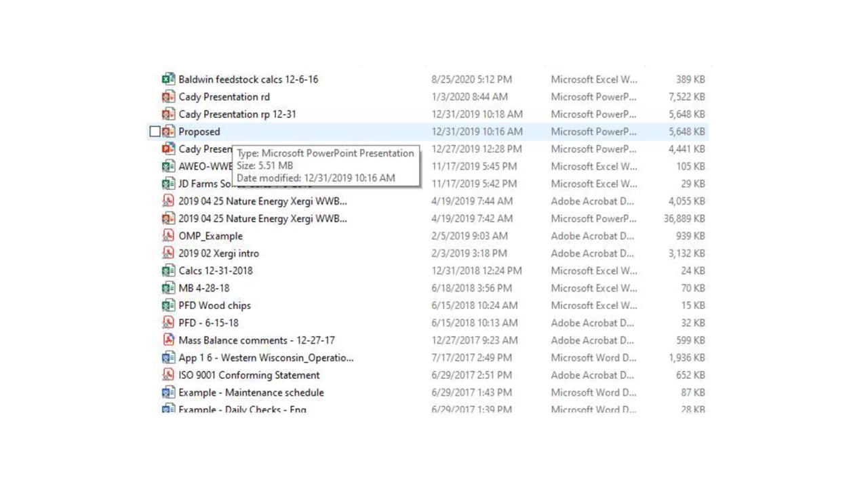Image resolution: width=868 pixels, height=488 pixels.
Task: Select the file name Mass Balance comments - 12-27-17
Action: 256,340
